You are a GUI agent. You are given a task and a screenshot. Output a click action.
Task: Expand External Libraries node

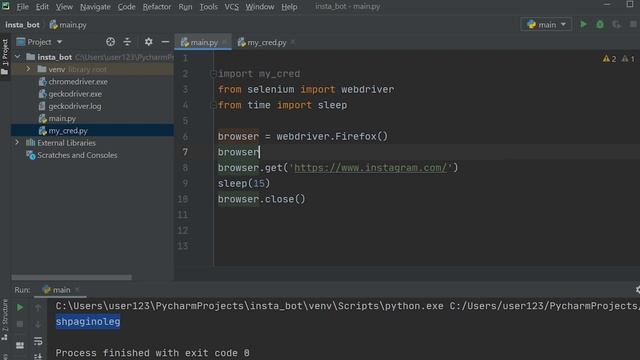(x=17, y=142)
